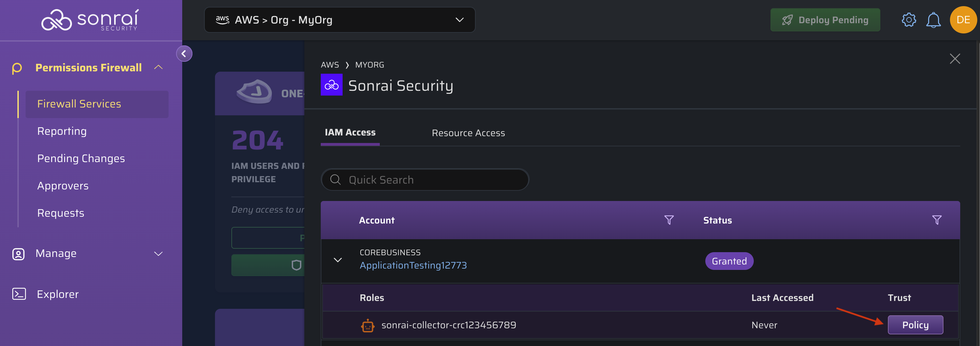Collapse the COREBUSINESS account row chevron

pyautogui.click(x=337, y=260)
